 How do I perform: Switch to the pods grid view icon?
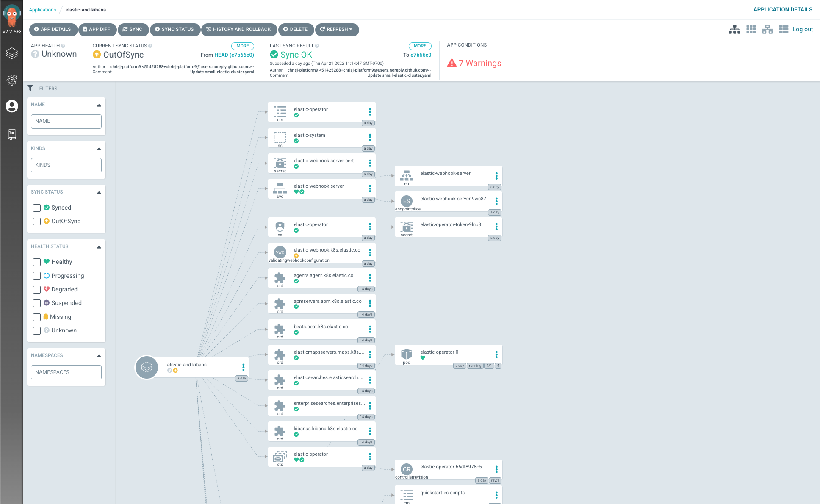751,29
